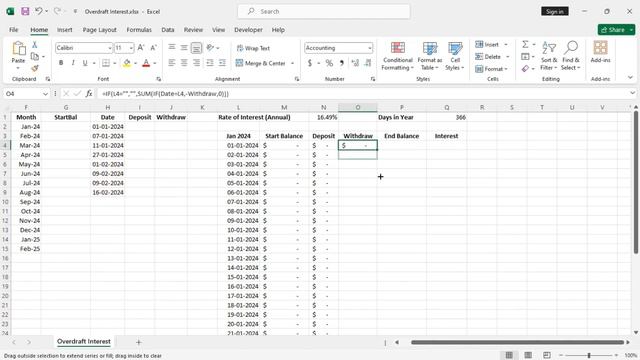Switch to Developer tab
The height and width of the screenshot is (360, 640).
248,30
